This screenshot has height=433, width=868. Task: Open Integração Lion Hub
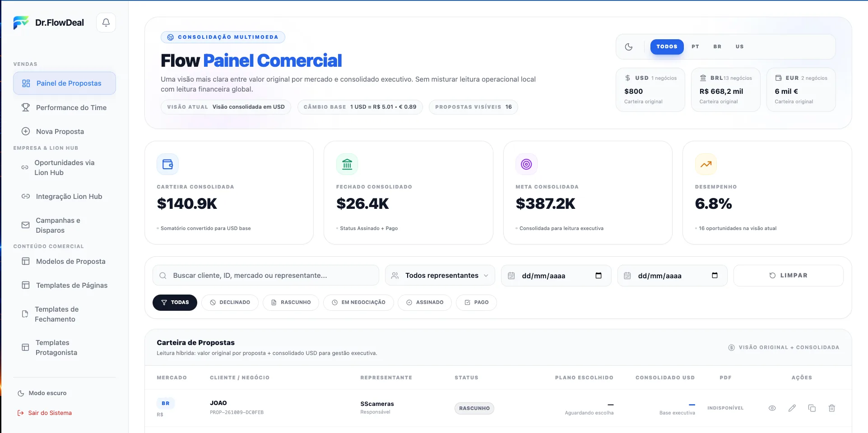(65, 196)
